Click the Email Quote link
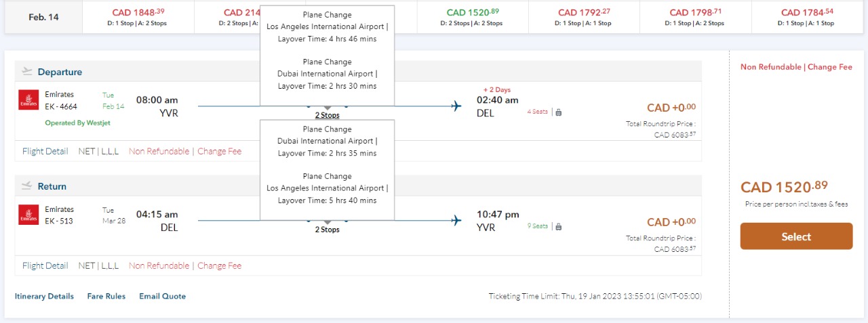868x323 pixels. [162, 296]
